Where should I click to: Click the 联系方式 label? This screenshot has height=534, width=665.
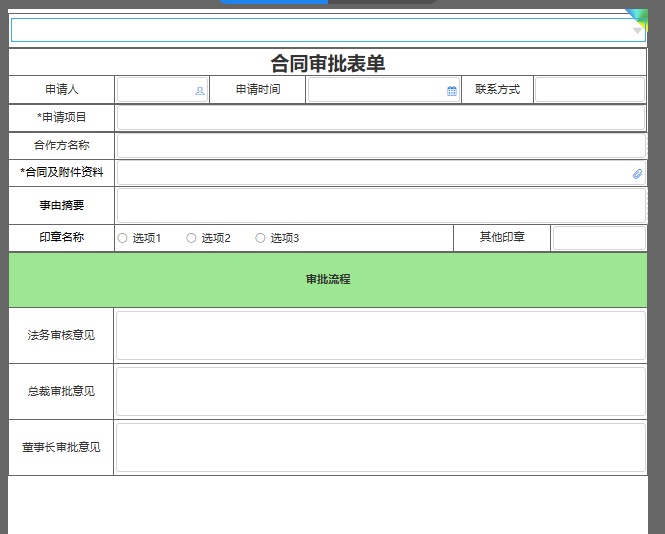tap(497, 89)
